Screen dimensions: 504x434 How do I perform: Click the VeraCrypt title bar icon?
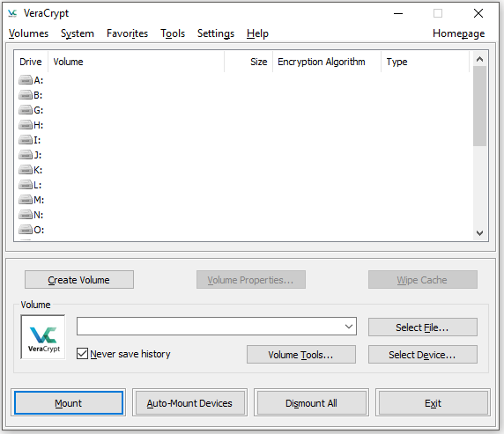click(x=12, y=13)
